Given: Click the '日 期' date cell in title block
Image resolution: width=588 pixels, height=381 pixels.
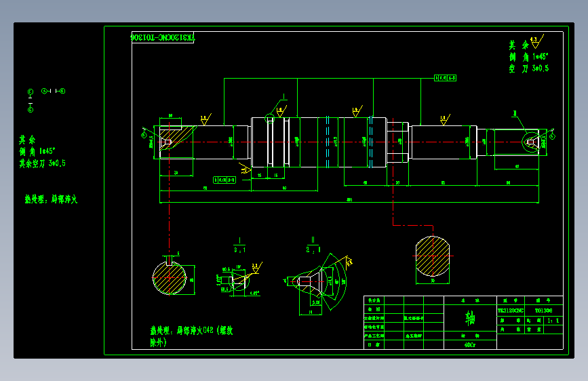Looking at the screenshot, I should [x=374, y=344].
